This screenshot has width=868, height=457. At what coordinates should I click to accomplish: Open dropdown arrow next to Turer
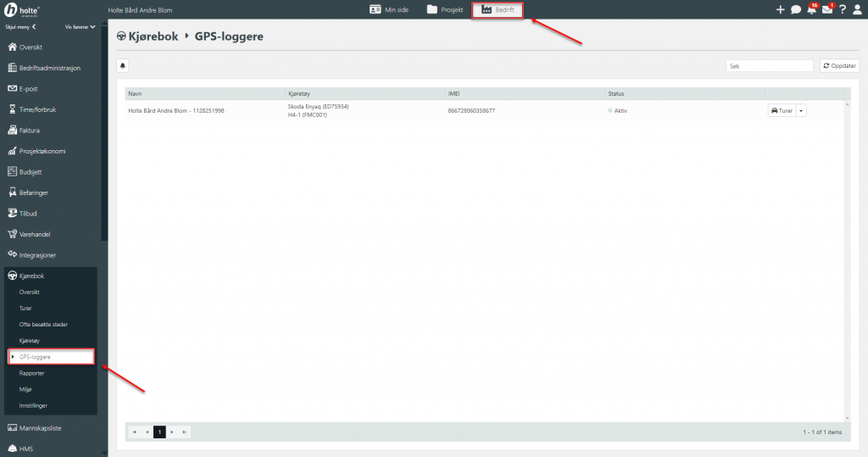(x=801, y=110)
